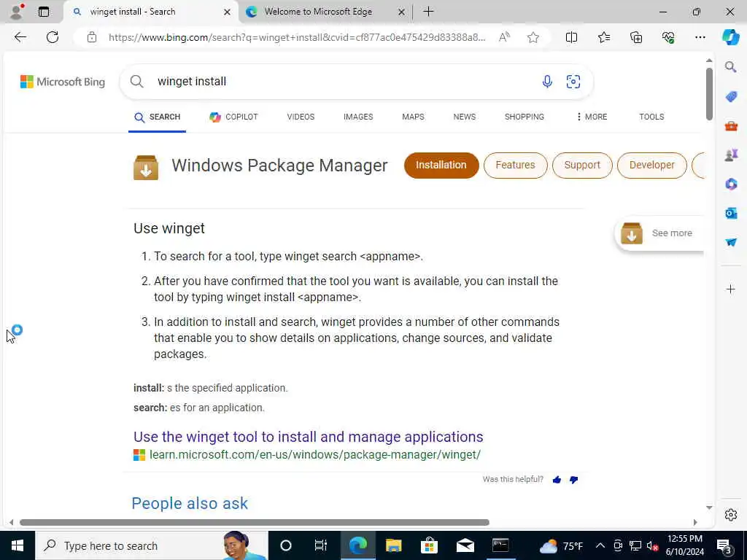Add this page to favorites star

[533, 37]
